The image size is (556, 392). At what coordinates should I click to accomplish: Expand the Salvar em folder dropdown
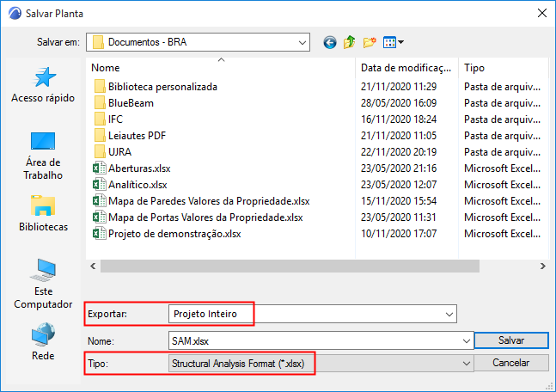(302, 41)
